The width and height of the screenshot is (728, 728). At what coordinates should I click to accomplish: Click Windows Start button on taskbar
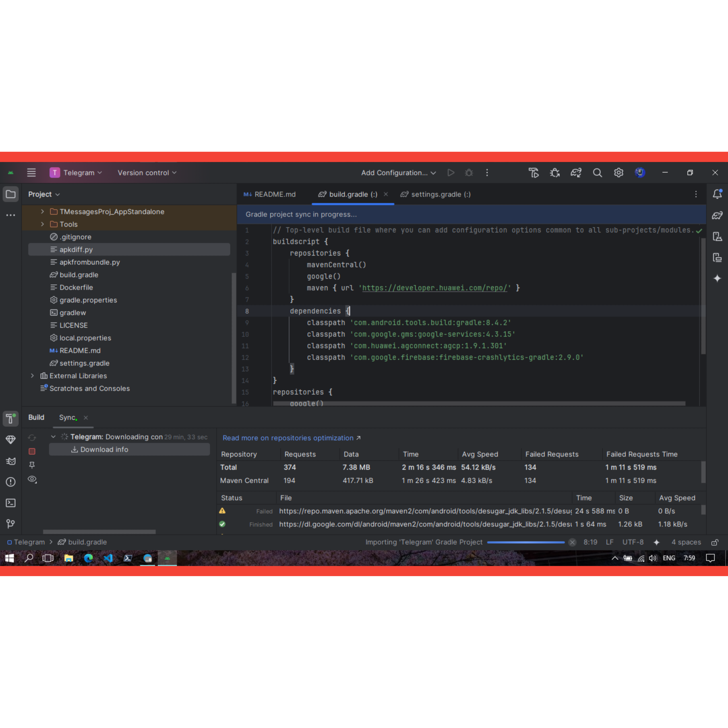(x=9, y=558)
